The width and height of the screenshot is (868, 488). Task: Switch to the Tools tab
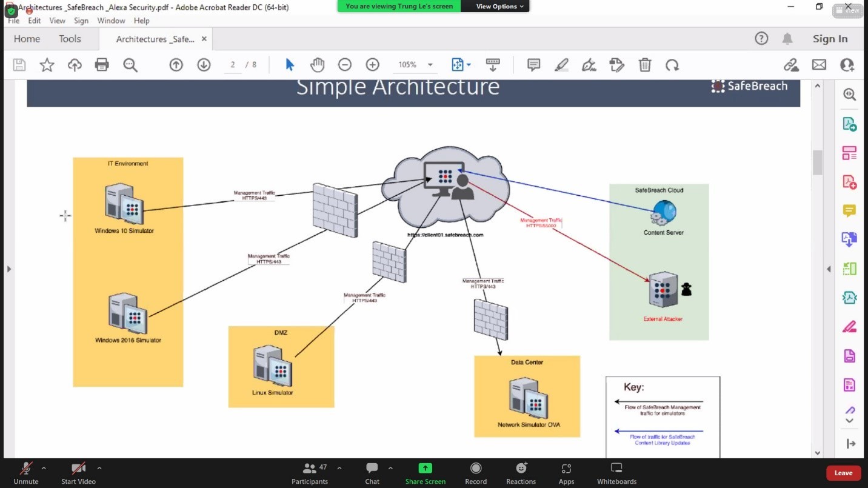tap(70, 39)
